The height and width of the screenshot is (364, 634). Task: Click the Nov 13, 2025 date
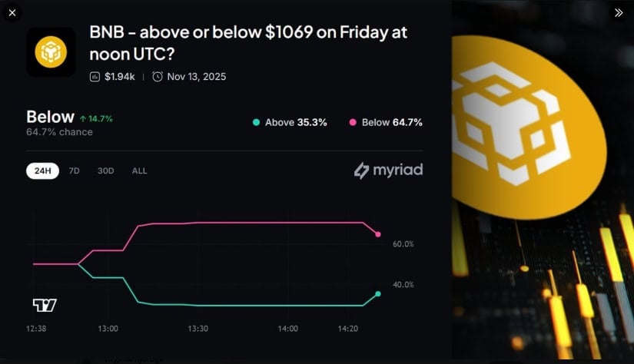[196, 76]
